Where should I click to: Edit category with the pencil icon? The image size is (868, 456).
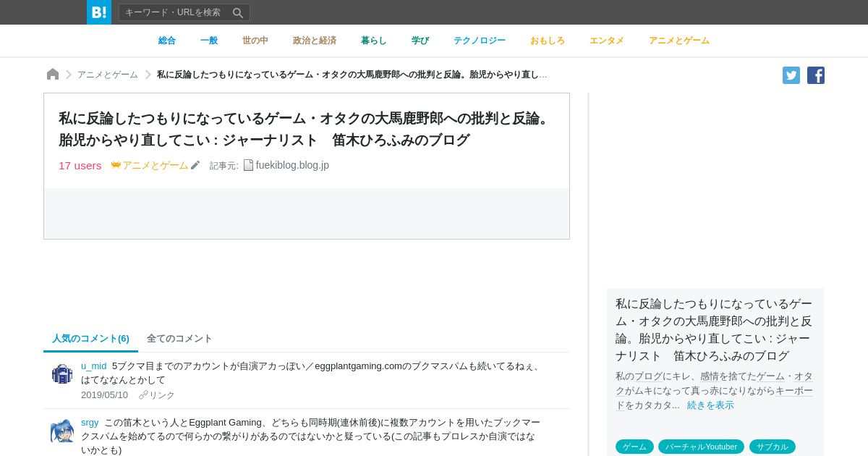(x=195, y=165)
